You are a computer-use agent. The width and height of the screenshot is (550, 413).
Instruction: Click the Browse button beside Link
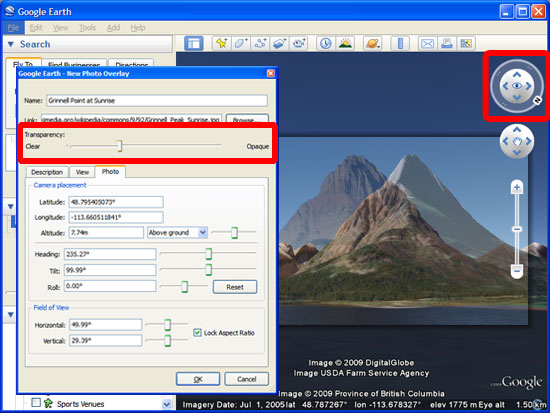click(x=247, y=119)
